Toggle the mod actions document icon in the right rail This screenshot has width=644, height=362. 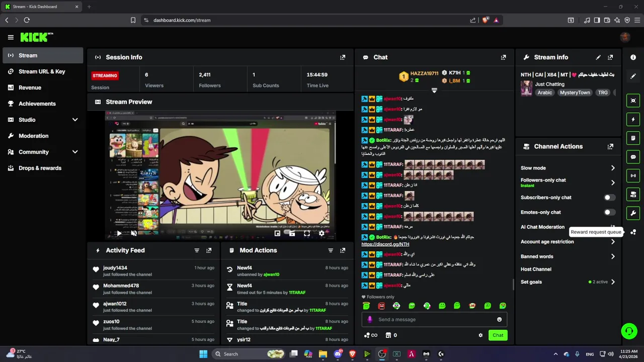[633, 138]
